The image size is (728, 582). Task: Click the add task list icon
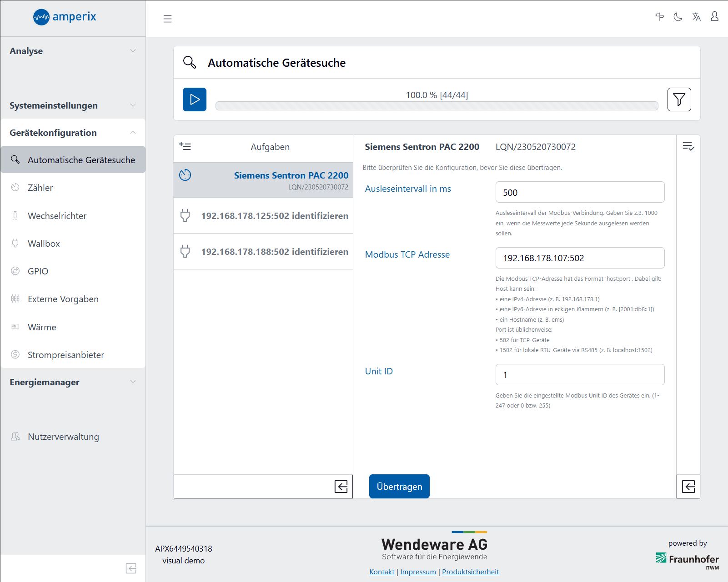point(185,146)
